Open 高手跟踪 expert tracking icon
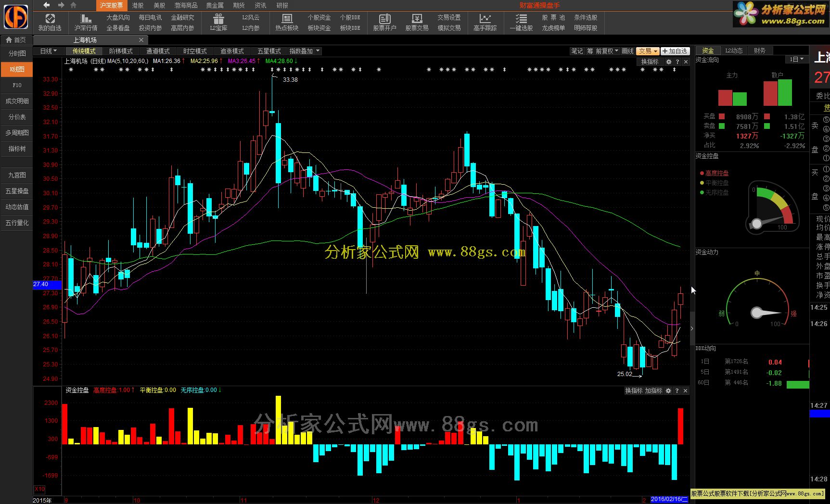Image resolution: width=830 pixels, height=504 pixels. (485, 23)
